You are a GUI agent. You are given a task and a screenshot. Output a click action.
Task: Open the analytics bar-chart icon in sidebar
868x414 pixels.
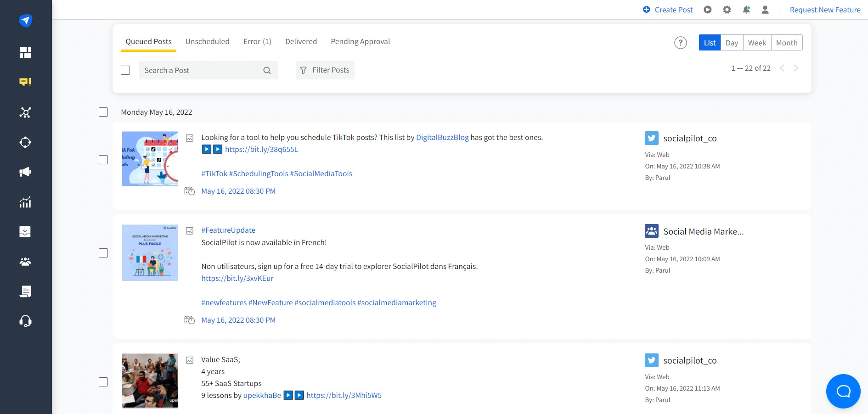pyautogui.click(x=25, y=202)
